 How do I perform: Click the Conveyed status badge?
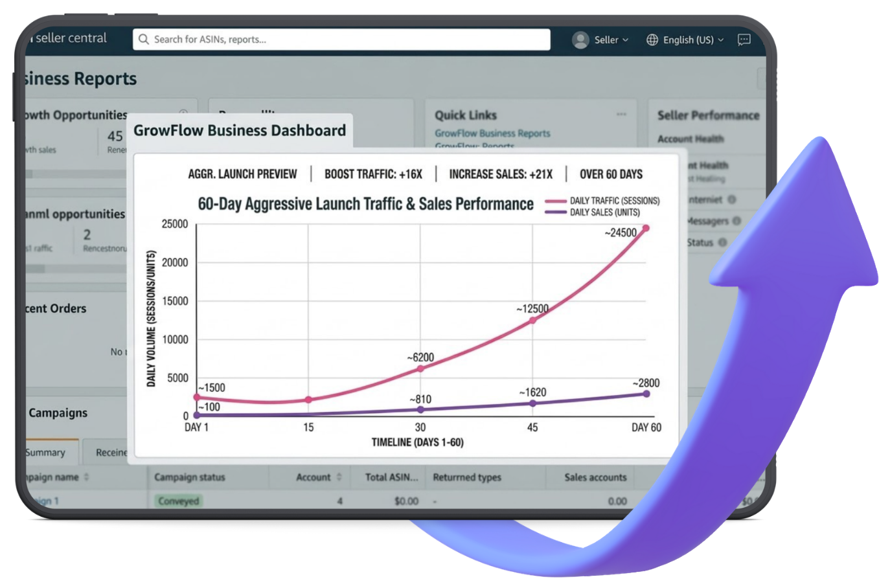coord(179,501)
